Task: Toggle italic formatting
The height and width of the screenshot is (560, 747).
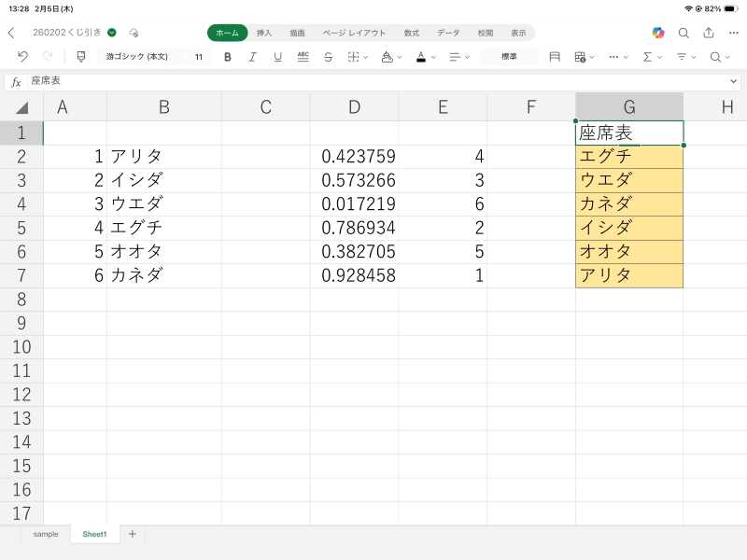Action: [x=253, y=57]
